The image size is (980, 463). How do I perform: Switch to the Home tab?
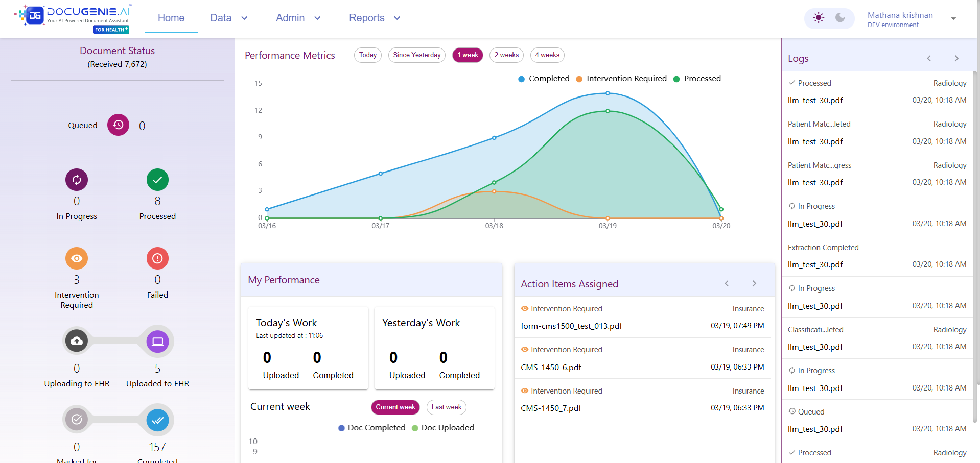[x=171, y=17]
